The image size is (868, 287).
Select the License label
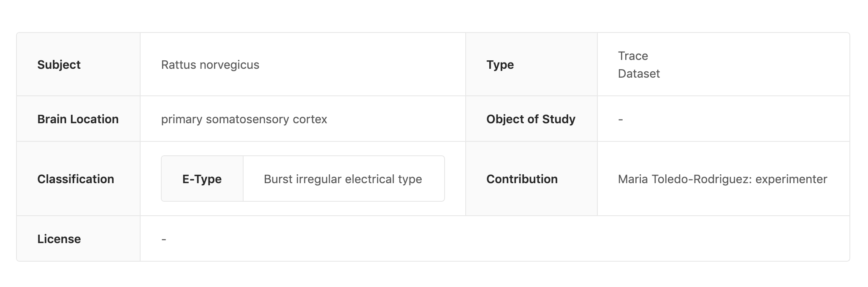(x=59, y=239)
